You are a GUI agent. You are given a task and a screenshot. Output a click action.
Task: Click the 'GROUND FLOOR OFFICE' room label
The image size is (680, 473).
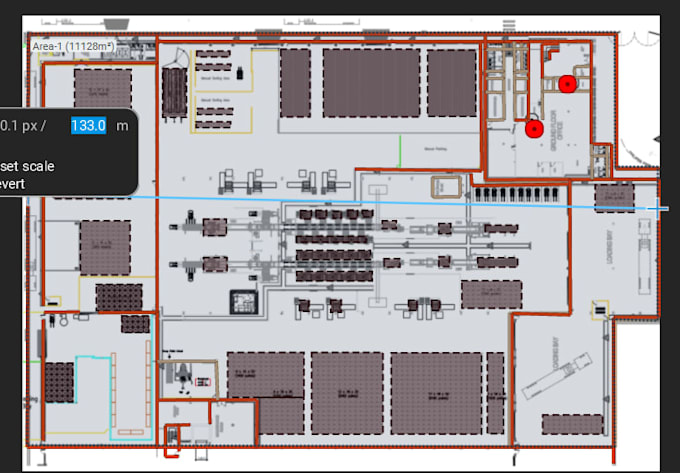coord(557,130)
